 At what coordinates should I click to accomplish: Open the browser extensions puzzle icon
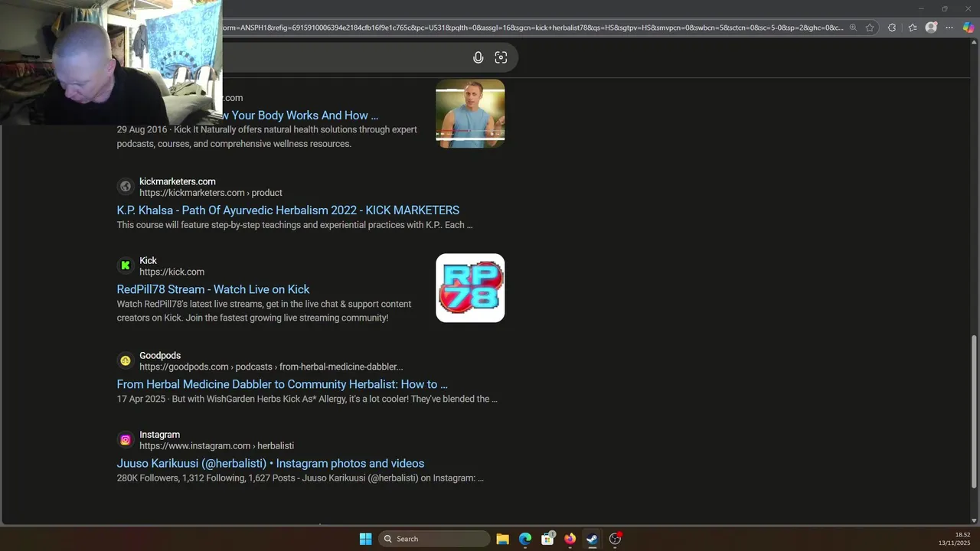891,28
